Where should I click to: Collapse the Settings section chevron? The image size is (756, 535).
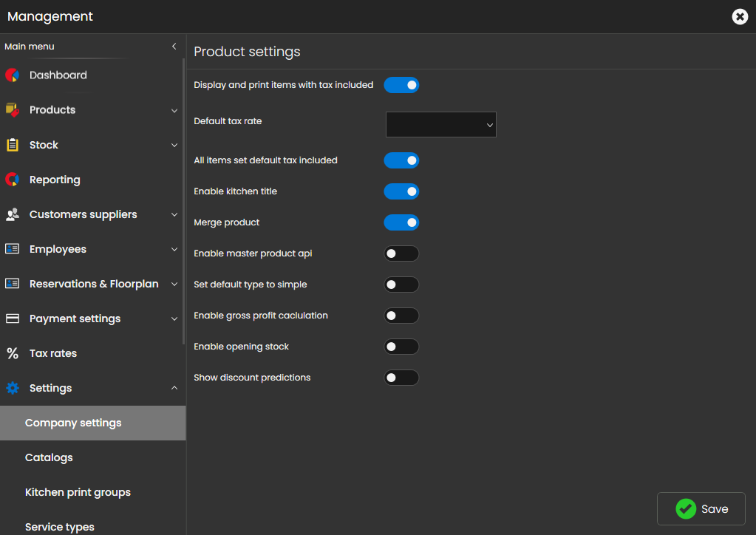(x=174, y=388)
